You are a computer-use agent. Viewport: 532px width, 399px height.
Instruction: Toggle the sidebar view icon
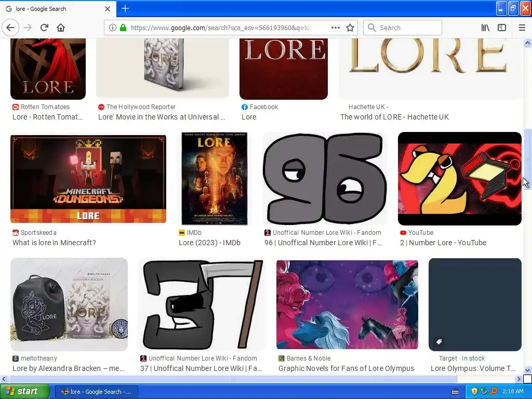coord(502,28)
